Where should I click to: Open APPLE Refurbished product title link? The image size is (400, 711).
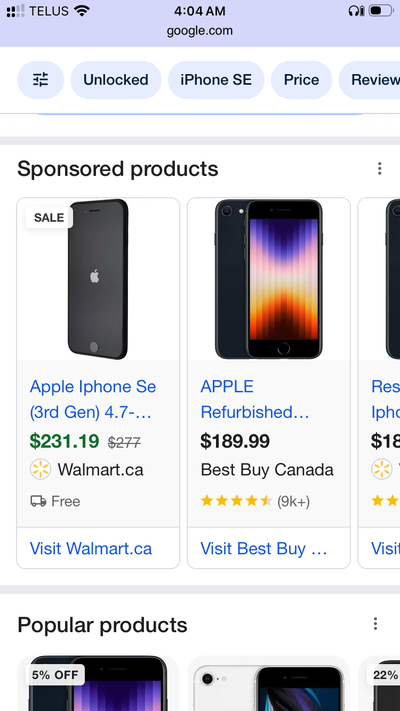[x=255, y=399]
